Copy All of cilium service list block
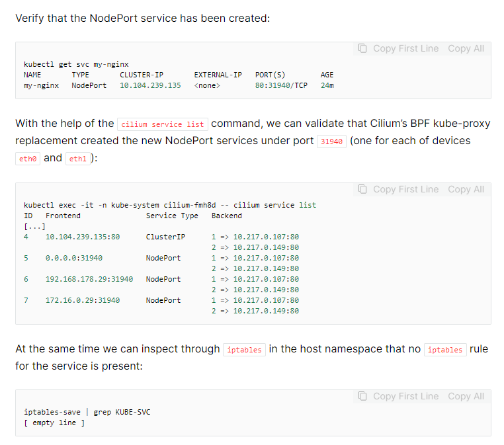 coord(466,189)
